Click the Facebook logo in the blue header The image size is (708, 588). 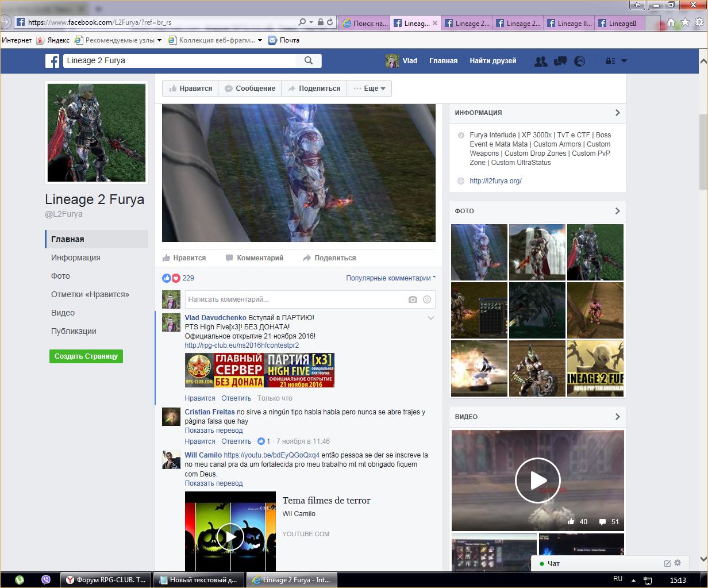(52, 60)
